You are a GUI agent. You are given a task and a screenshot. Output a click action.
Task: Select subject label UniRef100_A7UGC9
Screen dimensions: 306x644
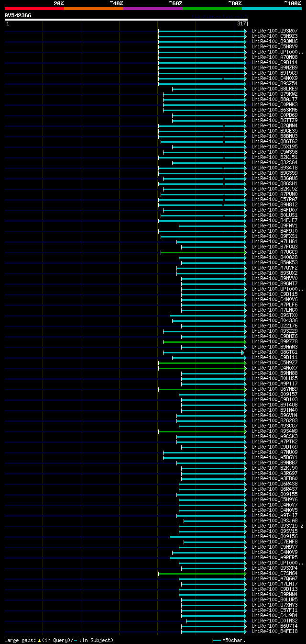pyautogui.click(x=274, y=252)
